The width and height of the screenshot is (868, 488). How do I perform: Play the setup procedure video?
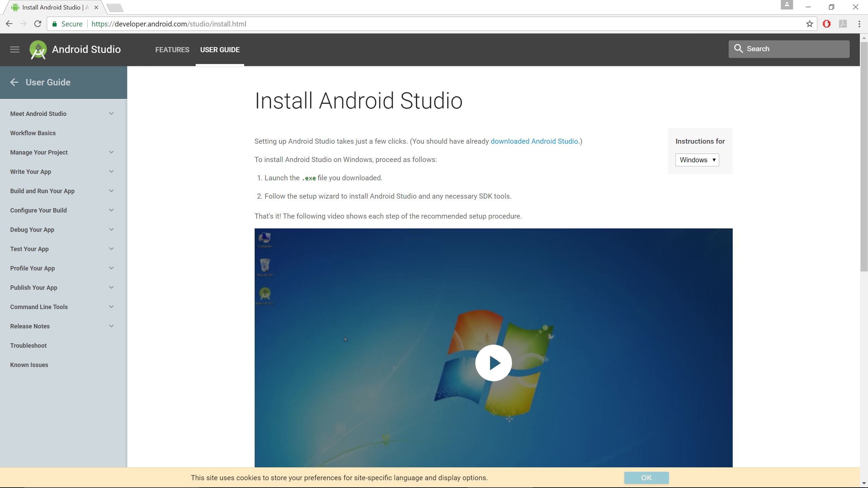pyautogui.click(x=494, y=363)
